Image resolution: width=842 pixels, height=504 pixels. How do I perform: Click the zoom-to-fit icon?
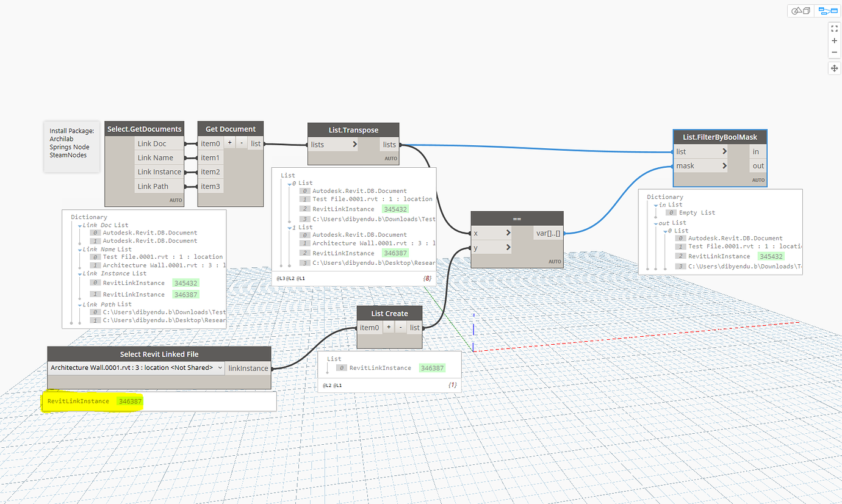834,28
